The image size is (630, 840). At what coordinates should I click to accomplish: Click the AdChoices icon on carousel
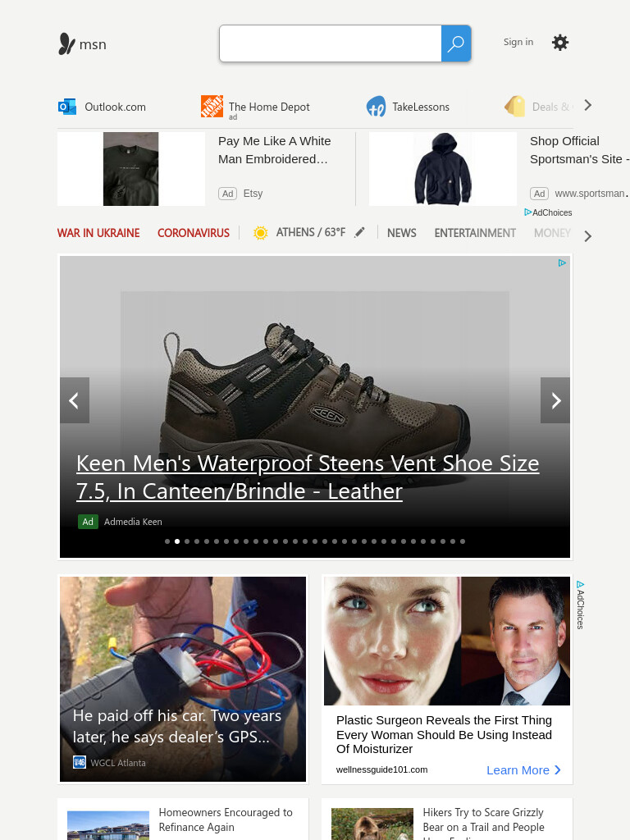pos(561,262)
